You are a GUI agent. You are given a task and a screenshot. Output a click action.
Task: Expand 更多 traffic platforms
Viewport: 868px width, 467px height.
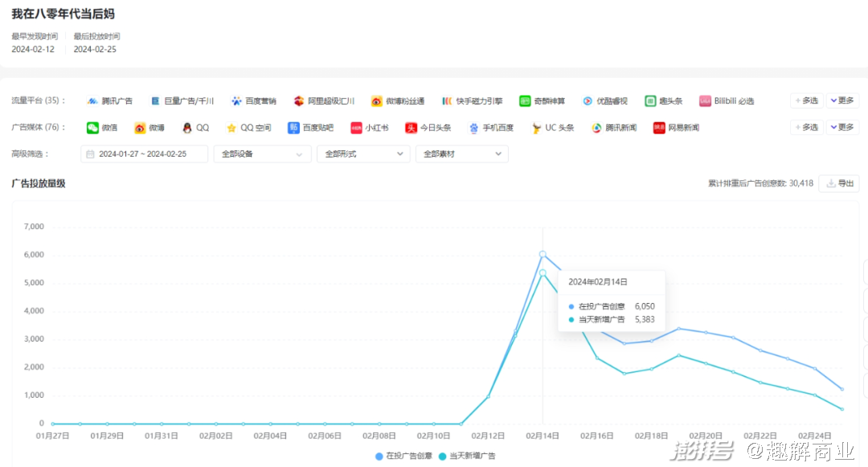pos(842,101)
